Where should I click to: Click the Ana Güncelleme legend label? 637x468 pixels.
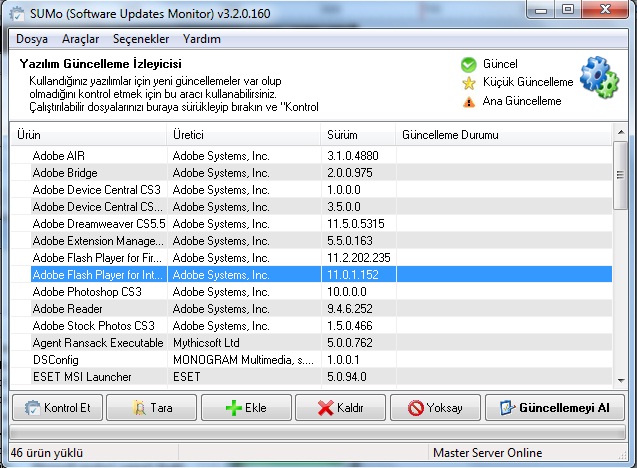(522, 101)
